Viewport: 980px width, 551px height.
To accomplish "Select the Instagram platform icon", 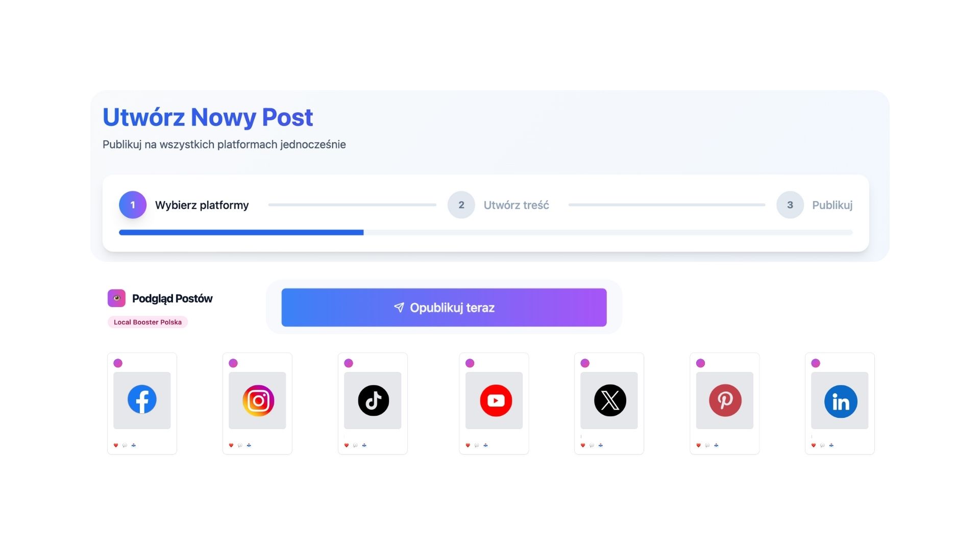I will pos(258,400).
